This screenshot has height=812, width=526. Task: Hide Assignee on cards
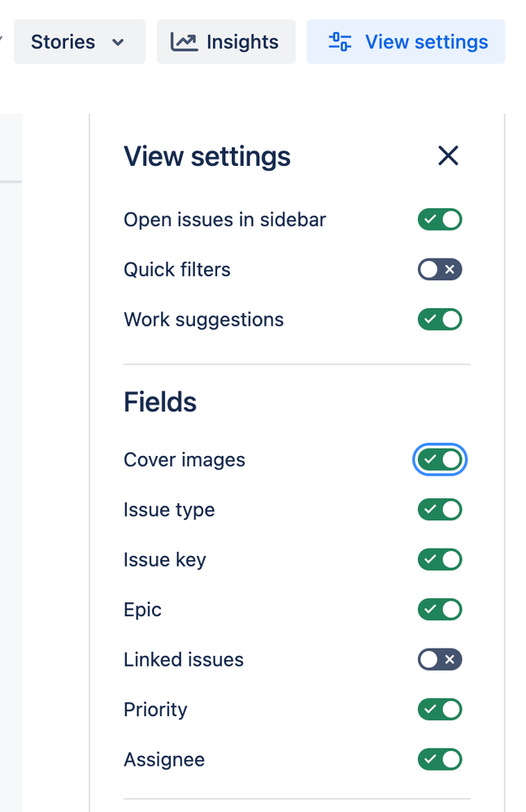(x=440, y=760)
